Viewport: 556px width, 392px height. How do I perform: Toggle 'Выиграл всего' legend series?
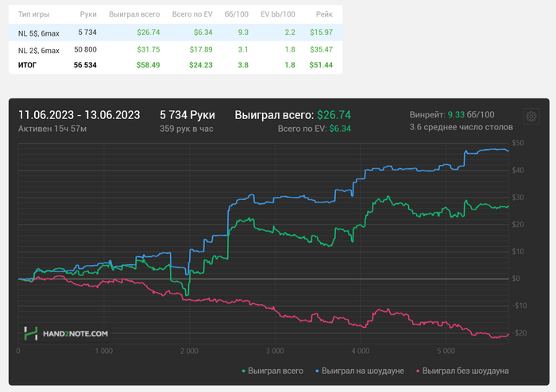tap(272, 371)
